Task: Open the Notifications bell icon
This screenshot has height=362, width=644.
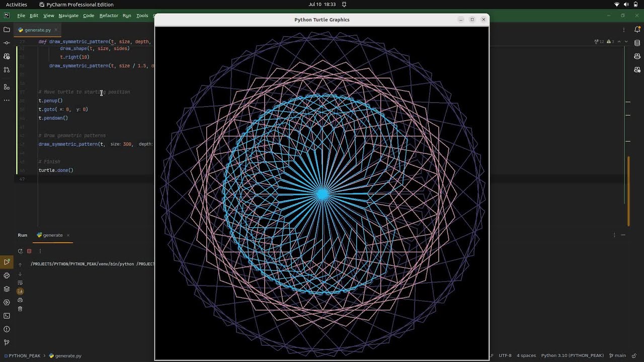Action: click(637, 30)
